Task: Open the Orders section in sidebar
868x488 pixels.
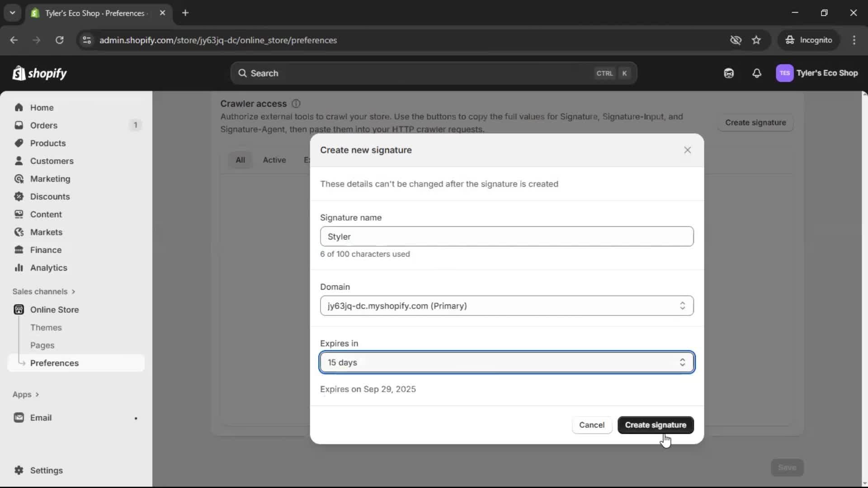Action: (44, 125)
